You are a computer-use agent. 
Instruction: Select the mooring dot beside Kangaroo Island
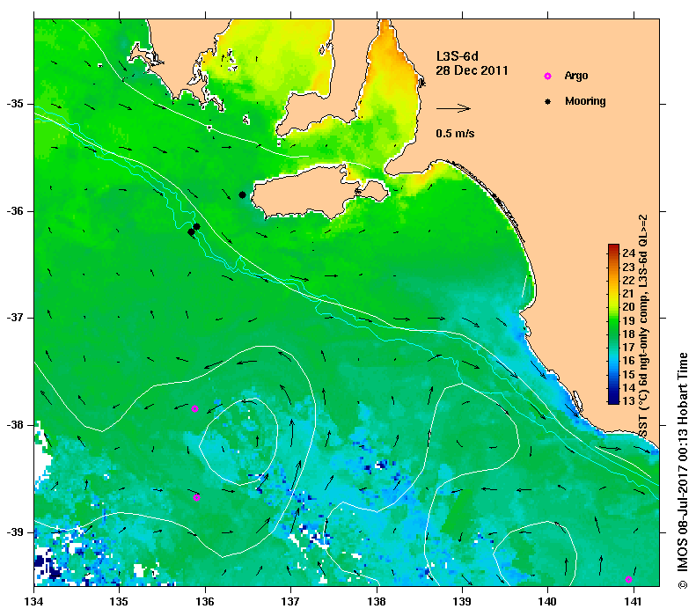coord(242,194)
